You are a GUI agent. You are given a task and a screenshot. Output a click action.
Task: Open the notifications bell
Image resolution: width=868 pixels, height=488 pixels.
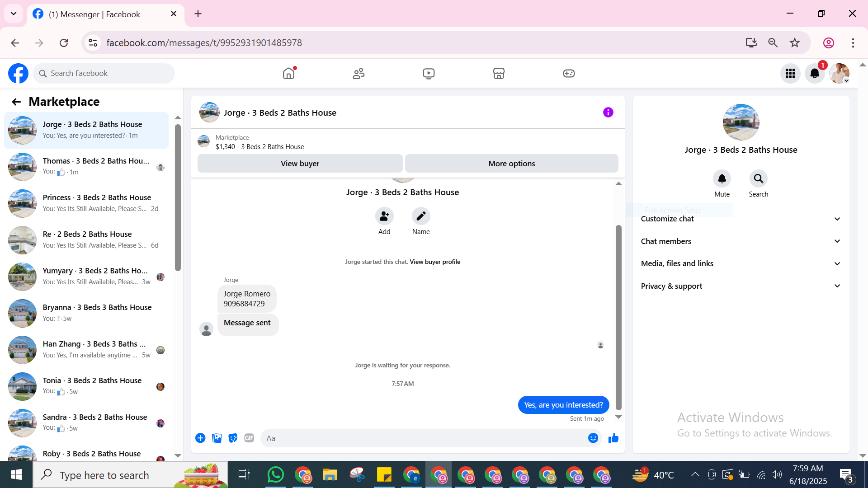click(815, 73)
